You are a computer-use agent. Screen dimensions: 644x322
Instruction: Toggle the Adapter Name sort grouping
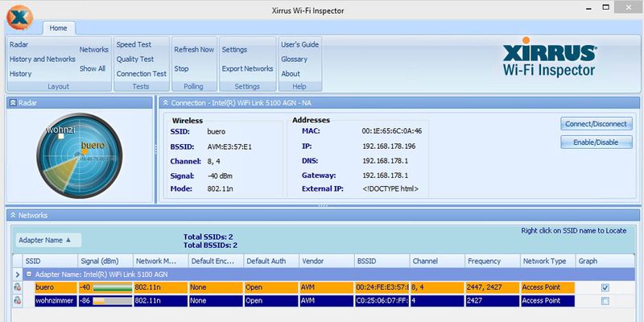tap(48, 240)
